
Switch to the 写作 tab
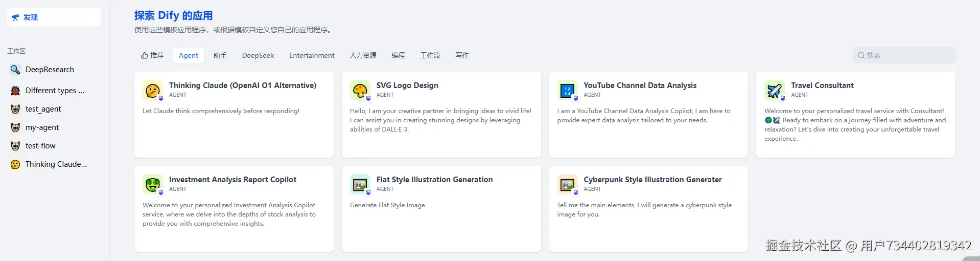point(462,55)
